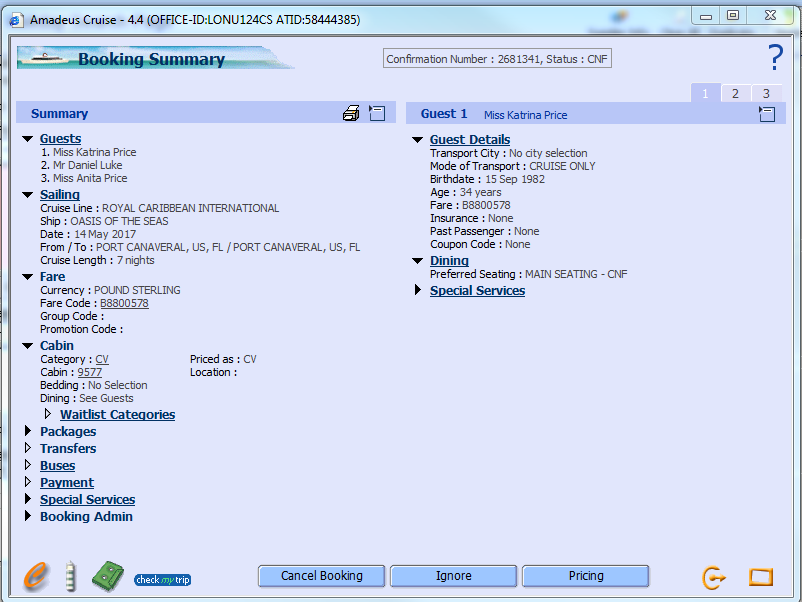Click the orange 'e' icon at bottom left
Screen dimensions: 802x602
click(35, 576)
